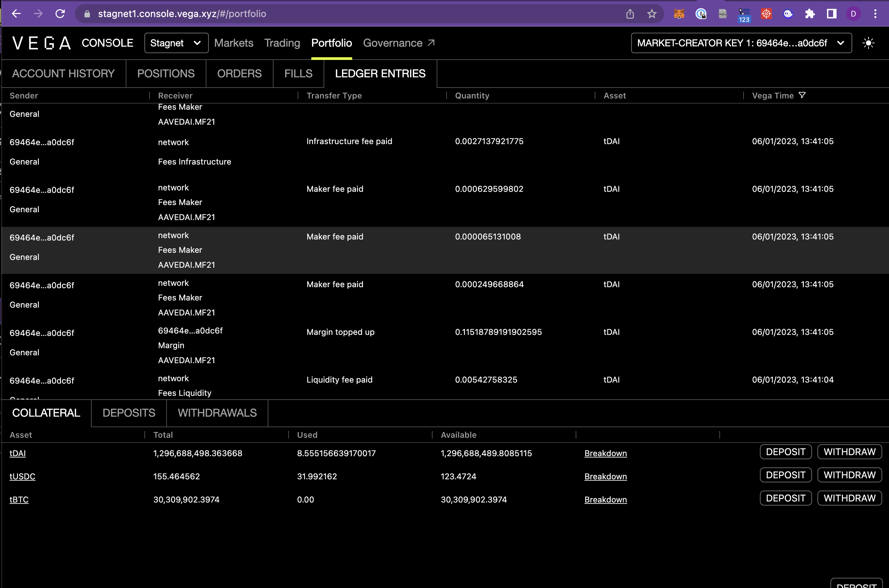Expand the Stagnet network dropdown
The height and width of the screenshot is (588, 889).
click(x=176, y=43)
